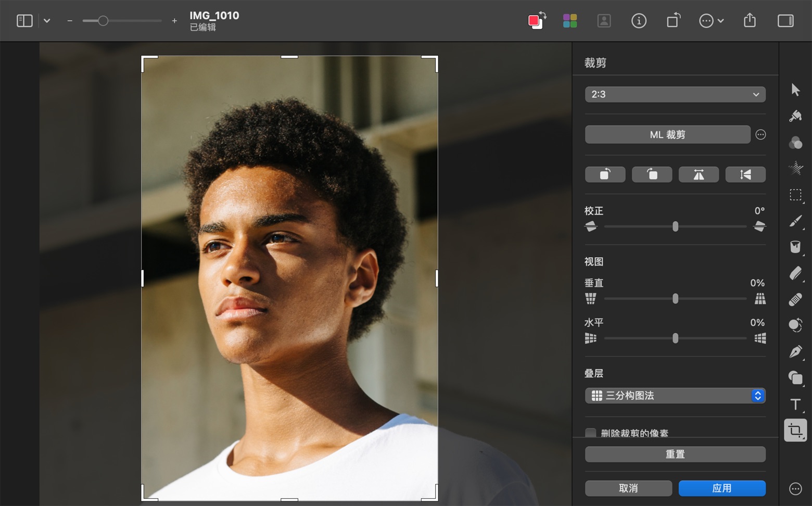The image size is (812, 506).
Task: Click horizontal perspective left icon
Action: [591, 338]
